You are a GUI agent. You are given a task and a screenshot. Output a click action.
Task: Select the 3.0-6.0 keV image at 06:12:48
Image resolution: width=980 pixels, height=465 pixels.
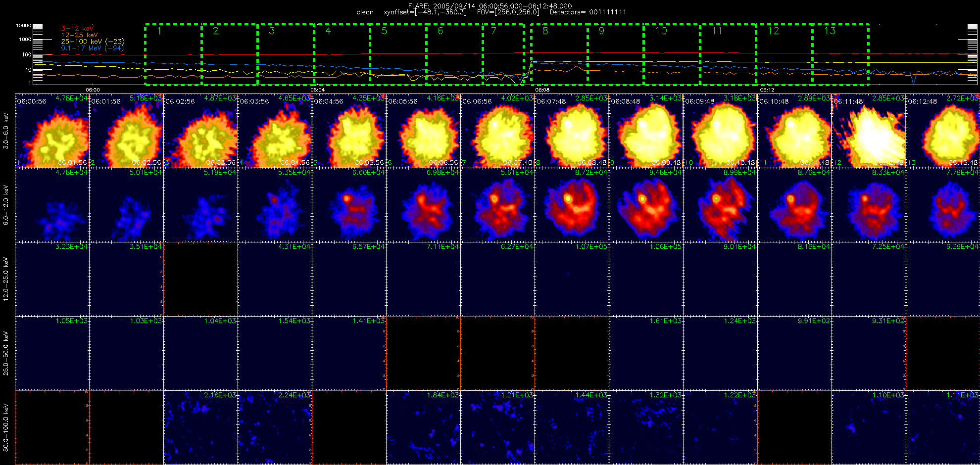coord(943,131)
